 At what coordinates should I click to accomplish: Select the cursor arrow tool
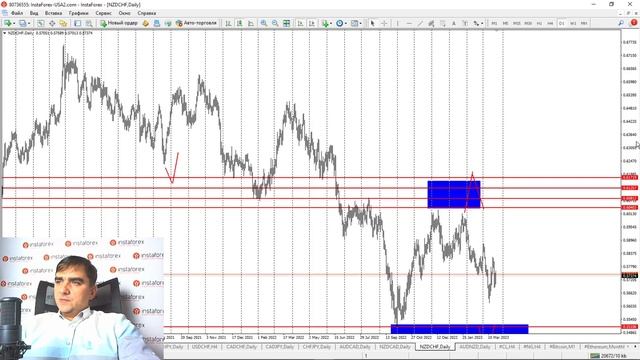372,23
